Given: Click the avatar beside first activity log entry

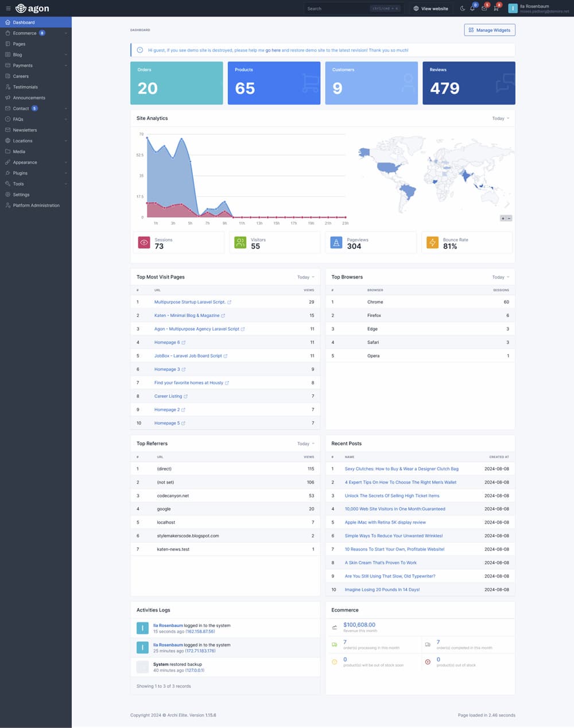Looking at the screenshot, I should [x=142, y=628].
